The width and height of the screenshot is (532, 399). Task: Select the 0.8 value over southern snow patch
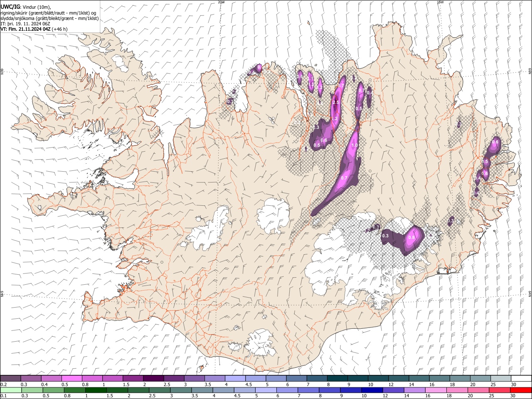point(411,237)
